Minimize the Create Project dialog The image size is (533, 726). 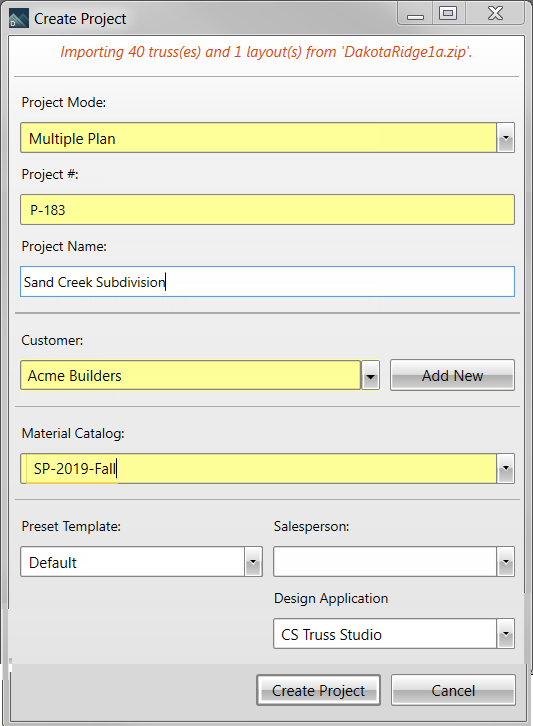coord(415,14)
